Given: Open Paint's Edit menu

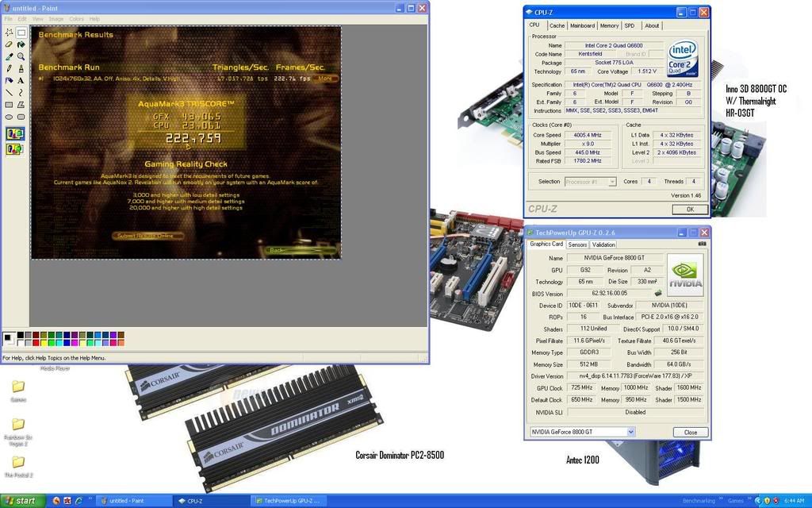Looking at the screenshot, I should [x=22, y=19].
